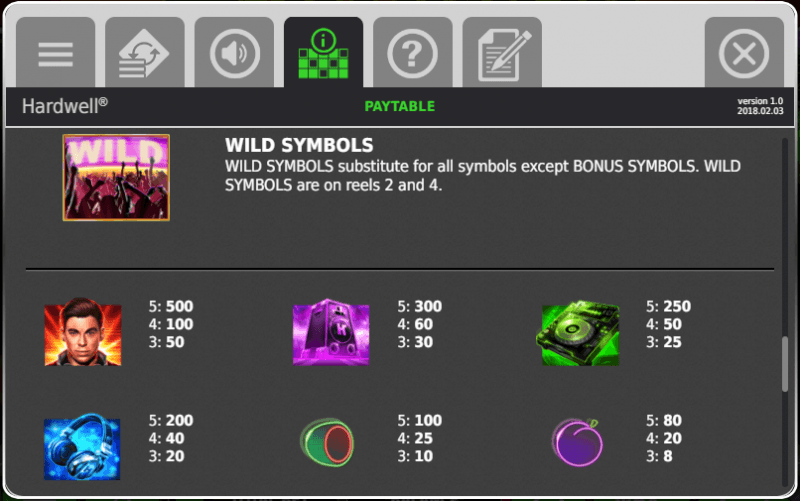The image size is (800, 501).
Task: Click the WILD SYMBOLS heading text
Action: pos(299,145)
